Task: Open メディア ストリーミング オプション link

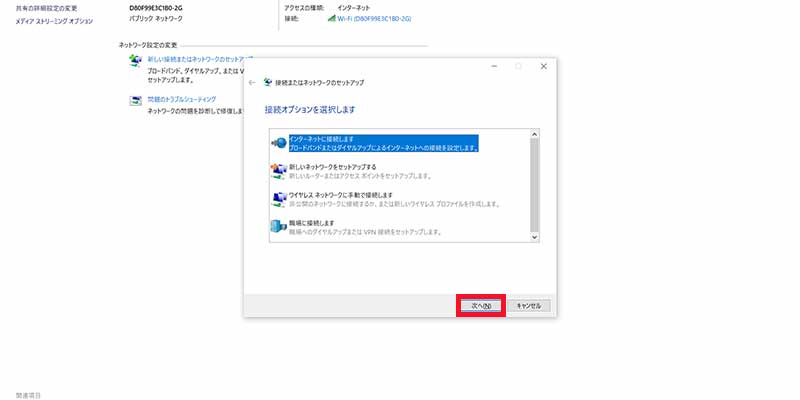Action: coord(55,21)
